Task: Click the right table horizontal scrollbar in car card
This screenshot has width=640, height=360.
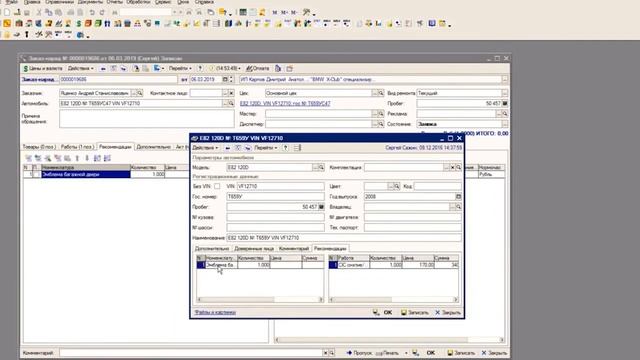Action: [x=393, y=300]
